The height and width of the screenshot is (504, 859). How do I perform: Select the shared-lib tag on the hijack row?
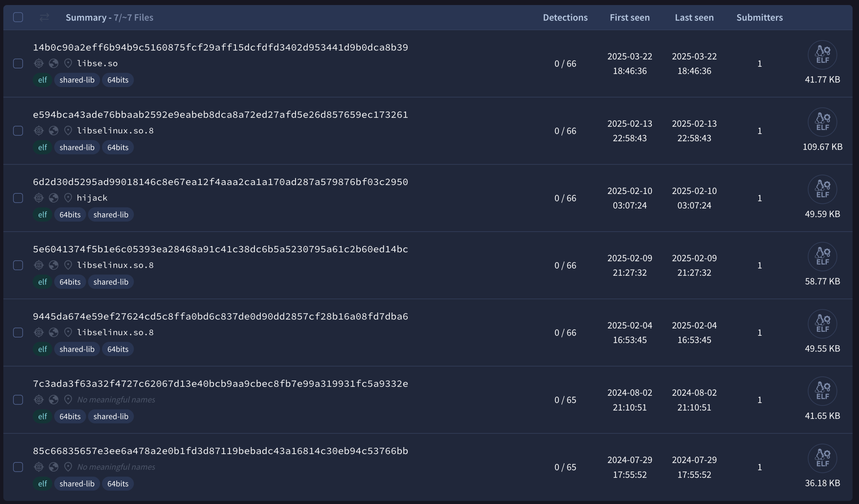point(111,214)
